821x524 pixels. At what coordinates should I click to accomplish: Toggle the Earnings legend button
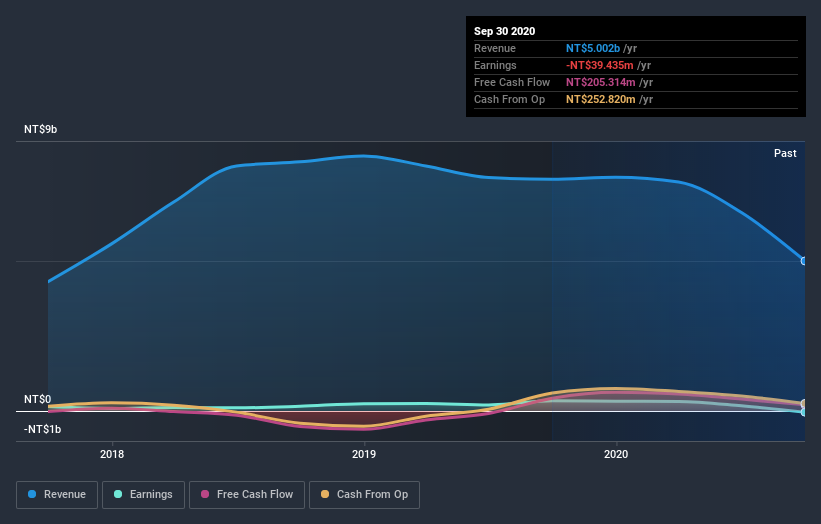pyautogui.click(x=143, y=495)
